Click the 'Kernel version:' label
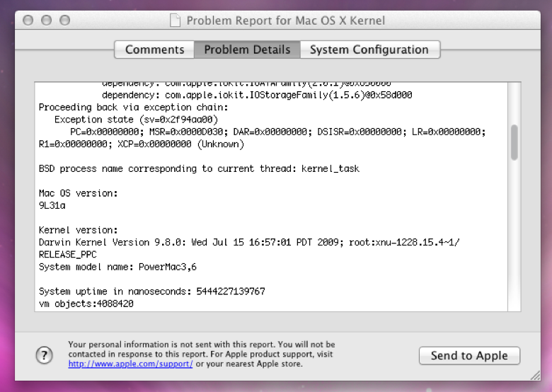Viewport: 552px width, 392px height. click(x=78, y=230)
